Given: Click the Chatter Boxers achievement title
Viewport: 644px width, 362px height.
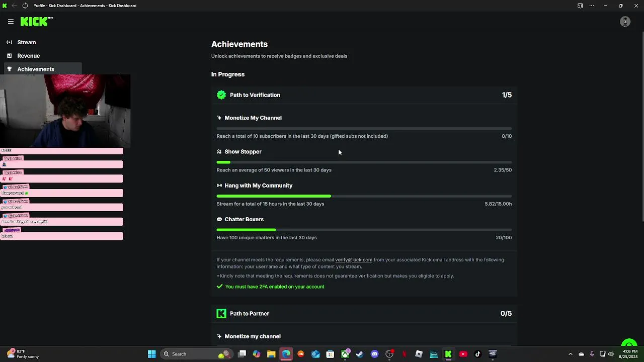Looking at the screenshot, I should pos(244,219).
